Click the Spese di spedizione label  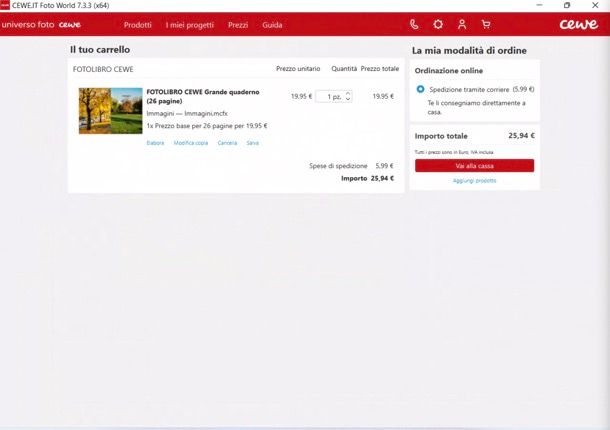pyautogui.click(x=338, y=166)
